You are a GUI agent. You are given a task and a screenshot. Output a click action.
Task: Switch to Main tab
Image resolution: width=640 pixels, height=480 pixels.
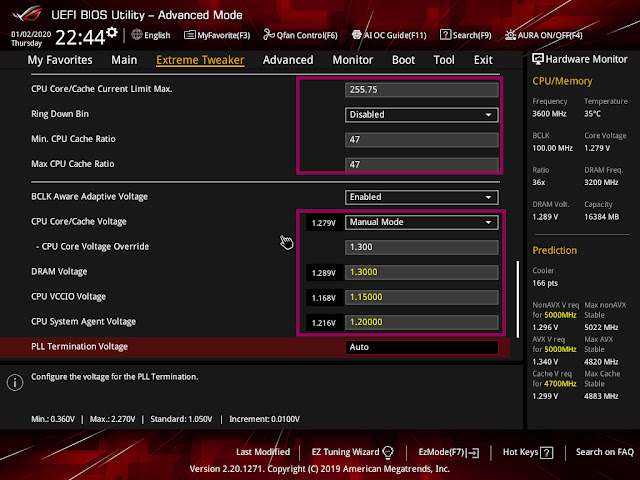point(124,60)
